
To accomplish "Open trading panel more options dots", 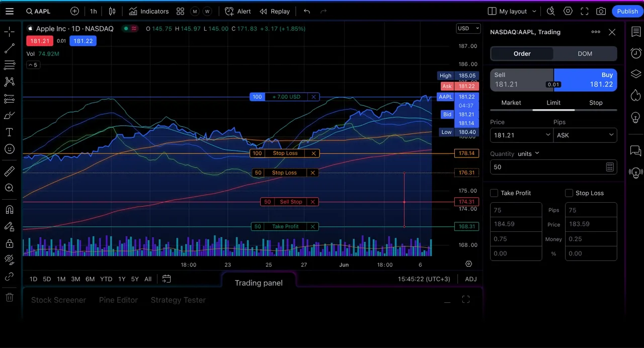I will point(596,32).
